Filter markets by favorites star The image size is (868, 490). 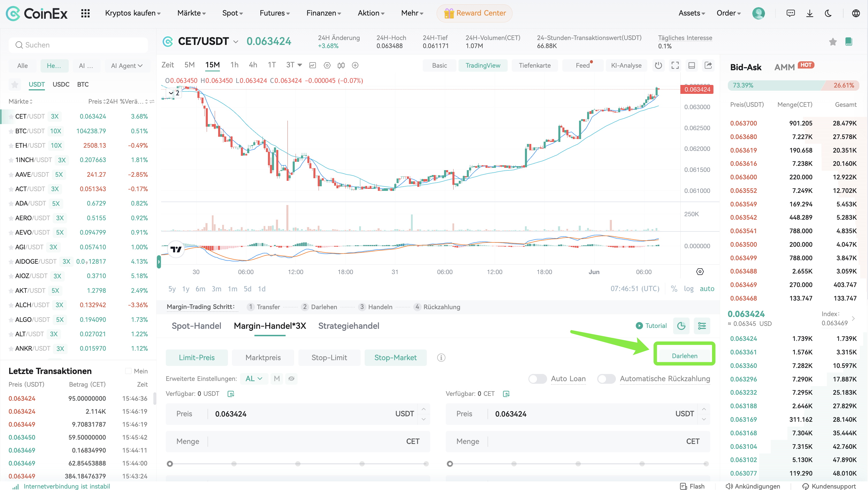coord(15,84)
